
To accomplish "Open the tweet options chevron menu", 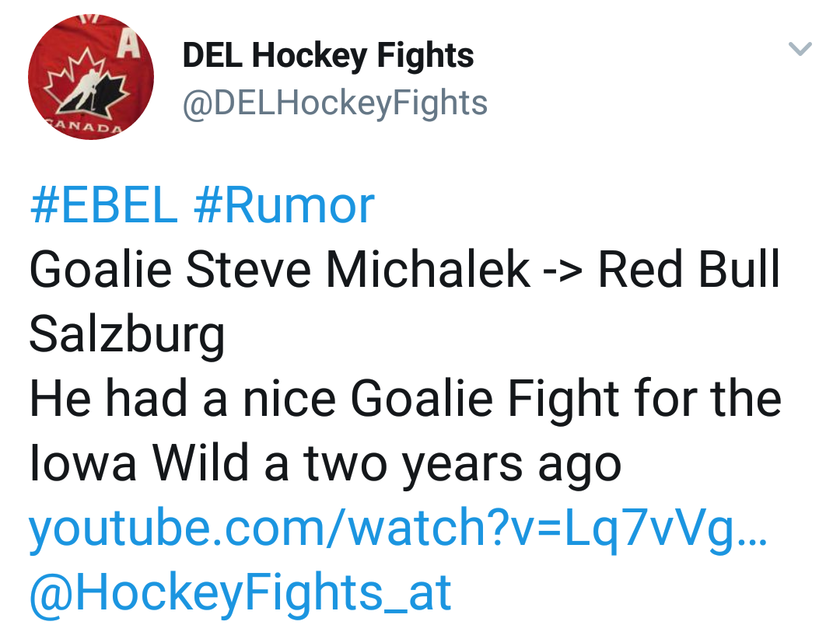I will pos(800,49).
